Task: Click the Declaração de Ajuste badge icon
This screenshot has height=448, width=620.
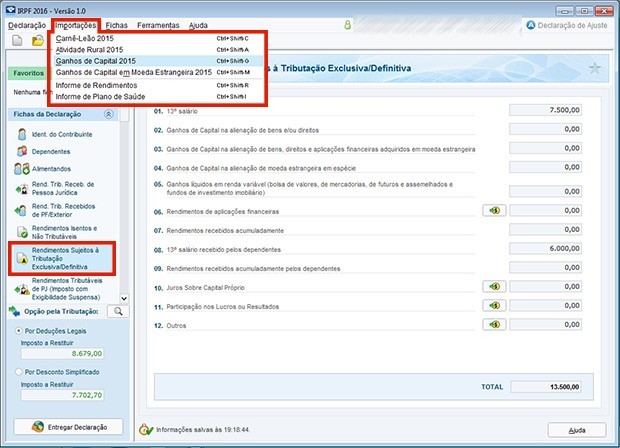Action: coord(531,25)
